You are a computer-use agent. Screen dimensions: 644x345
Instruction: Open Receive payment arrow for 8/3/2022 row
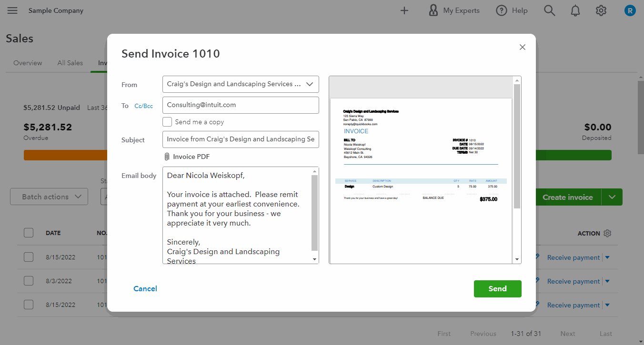pos(607,281)
